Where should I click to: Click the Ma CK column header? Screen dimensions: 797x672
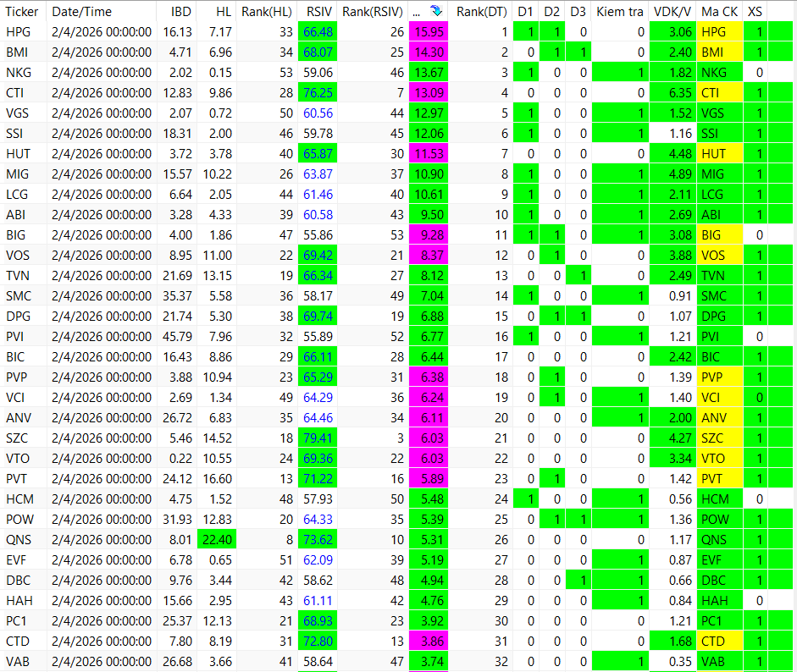coord(720,11)
